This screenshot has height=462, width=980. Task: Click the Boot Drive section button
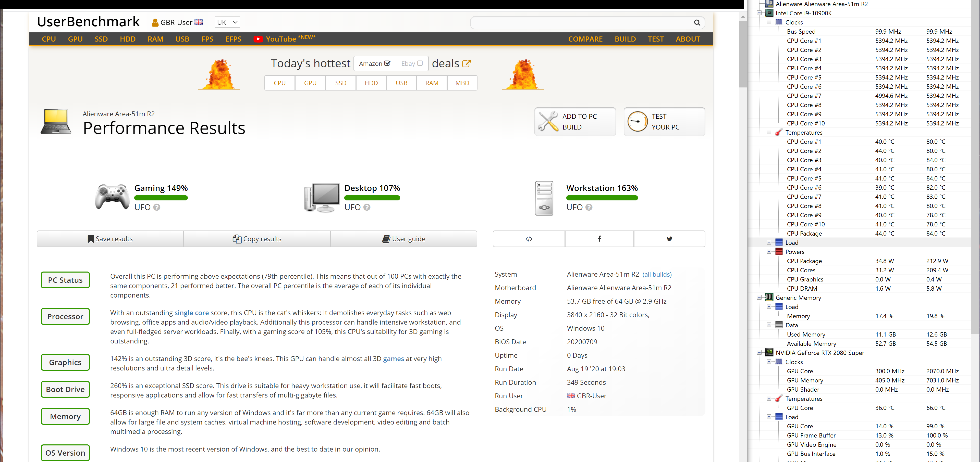(65, 389)
